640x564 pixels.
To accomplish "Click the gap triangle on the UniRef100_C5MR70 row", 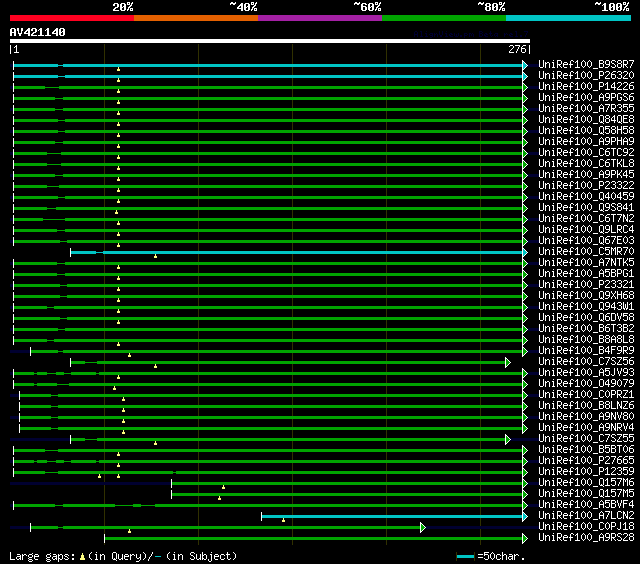I will point(155,256).
